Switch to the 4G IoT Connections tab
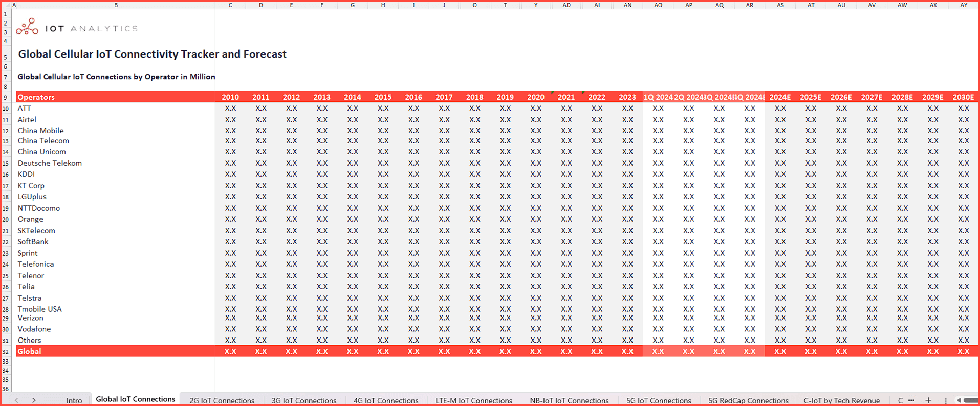980x406 pixels. pos(386,400)
